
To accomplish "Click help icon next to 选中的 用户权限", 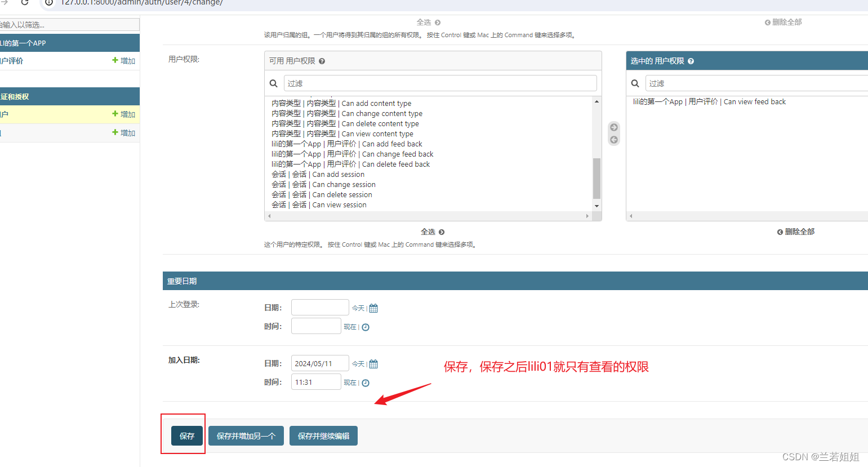I will 691,61.
